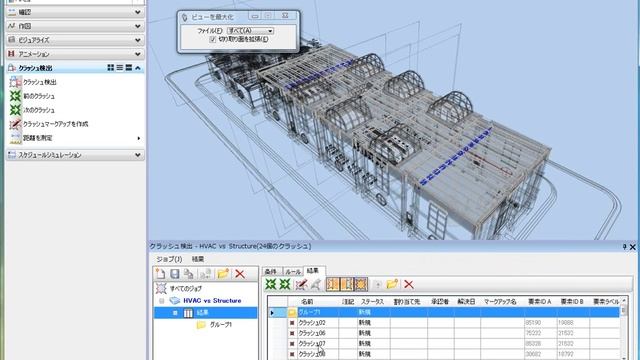Screen dimensions: 640x360
Task: Collapse the クラッシュ検出 panel section
Action: pyautogui.click(x=138, y=68)
